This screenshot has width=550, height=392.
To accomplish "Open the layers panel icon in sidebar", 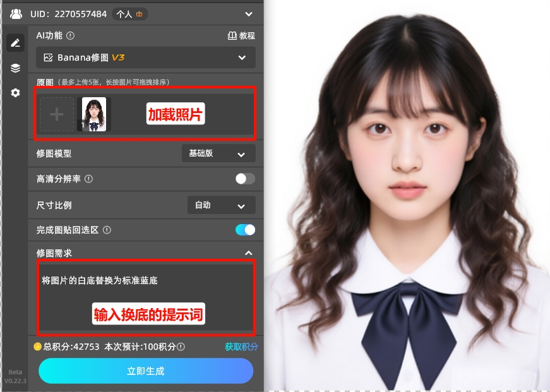I will coord(15,68).
